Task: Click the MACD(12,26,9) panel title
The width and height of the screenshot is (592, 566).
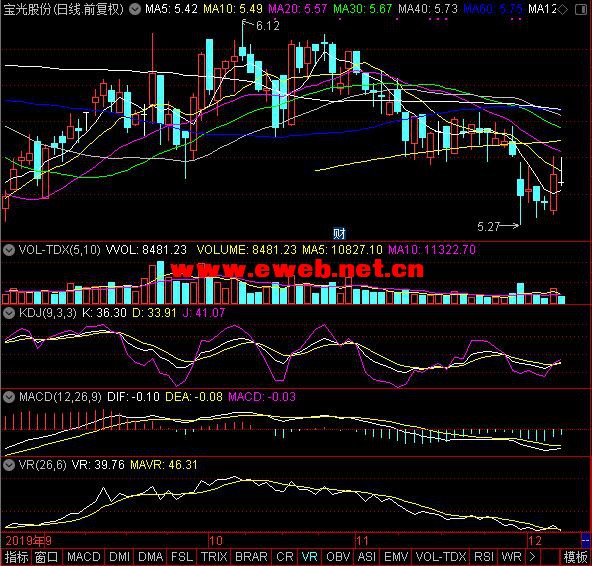Action: point(60,397)
